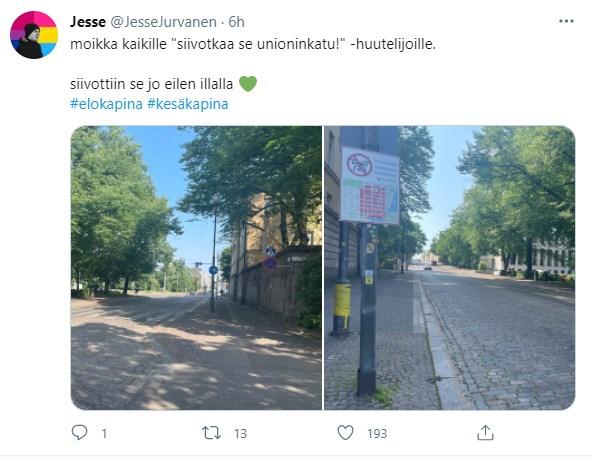View the left street photo
This screenshot has width=592, height=457.
point(196,268)
